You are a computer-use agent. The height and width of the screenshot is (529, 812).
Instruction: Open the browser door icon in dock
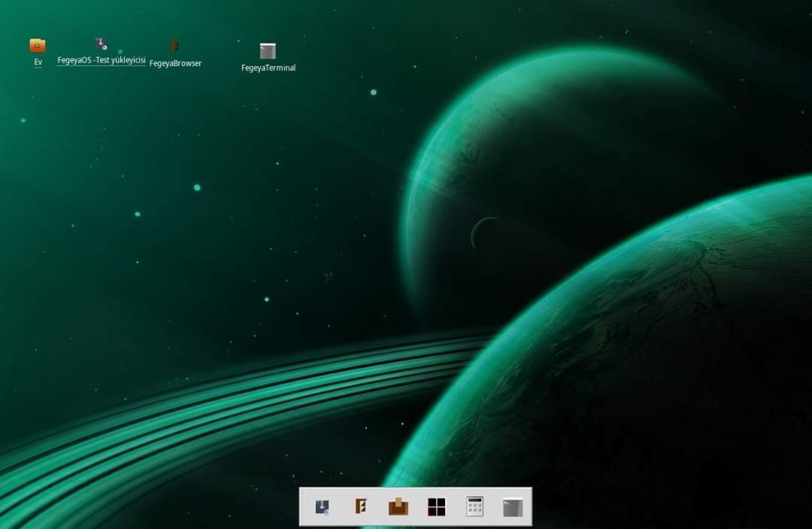point(361,506)
